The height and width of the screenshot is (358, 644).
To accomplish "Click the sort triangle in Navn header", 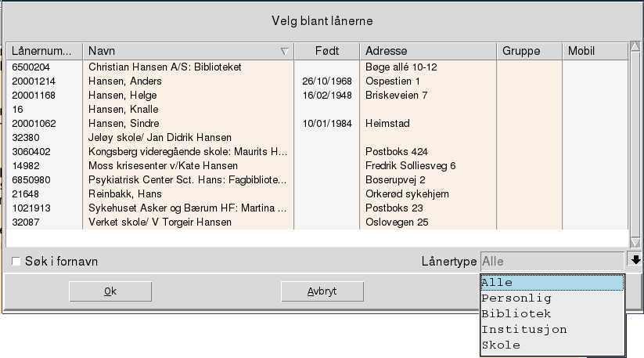I will click(284, 51).
